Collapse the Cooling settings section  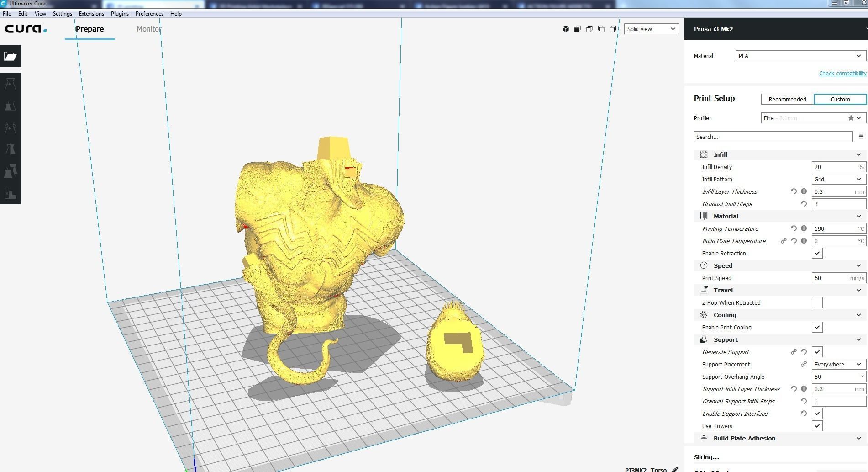(x=780, y=315)
